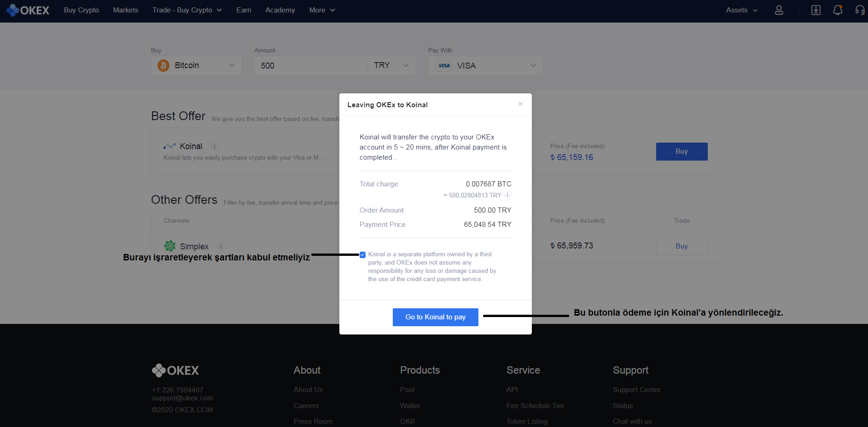The height and width of the screenshot is (427, 868).
Task: Click Go to Koinal to pay
Action: tap(436, 317)
